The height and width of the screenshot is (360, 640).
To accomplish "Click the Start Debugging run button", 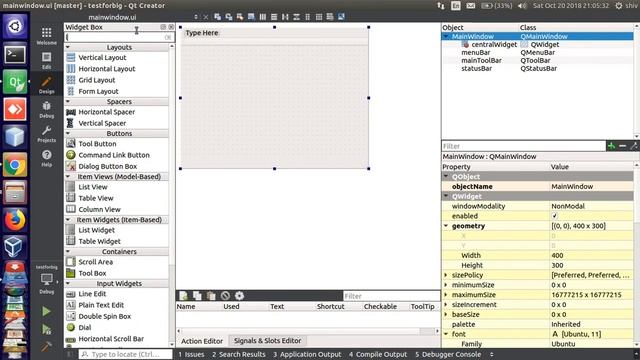I will click(46, 329).
